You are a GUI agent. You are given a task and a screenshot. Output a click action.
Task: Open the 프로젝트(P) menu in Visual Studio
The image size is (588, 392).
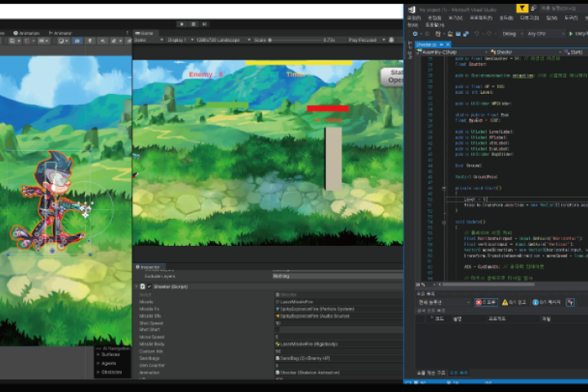(481, 18)
